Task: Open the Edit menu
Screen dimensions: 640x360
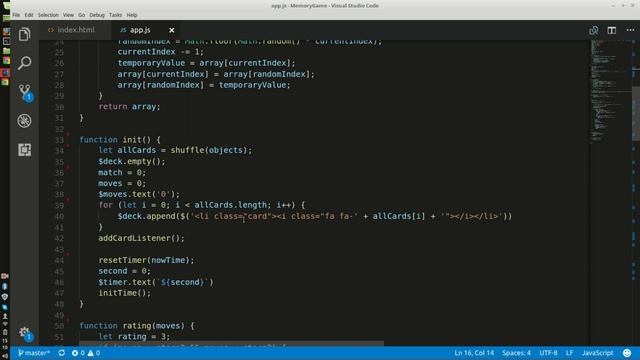Action: coord(29,15)
